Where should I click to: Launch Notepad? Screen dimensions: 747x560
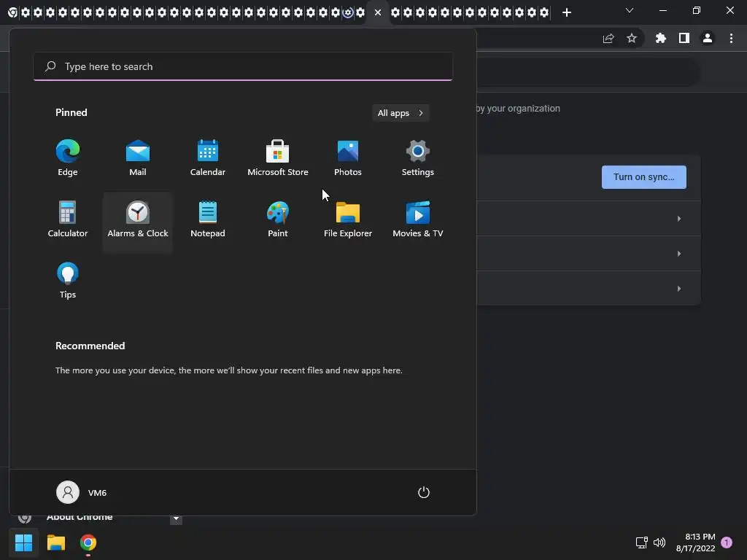pyautogui.click(x=208, y=220)
